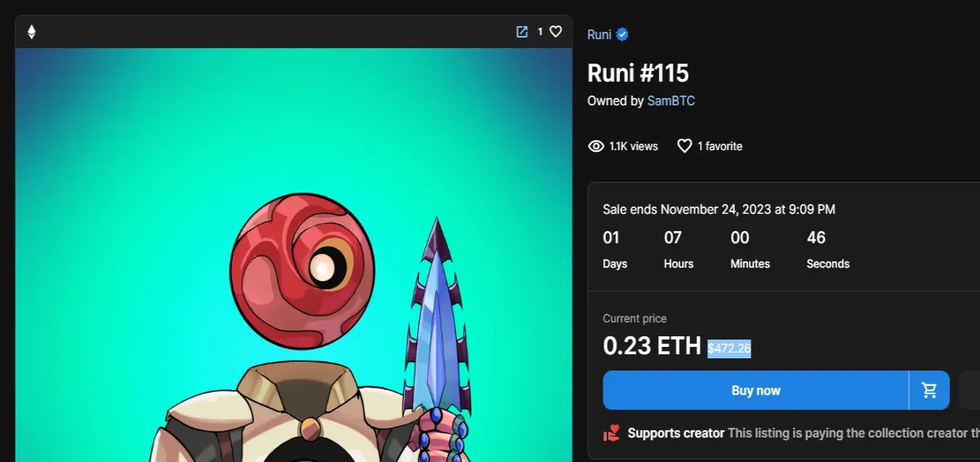Click the 'Sale ends November 24, 2023' text
980x462 pixels.
point(719,209)
